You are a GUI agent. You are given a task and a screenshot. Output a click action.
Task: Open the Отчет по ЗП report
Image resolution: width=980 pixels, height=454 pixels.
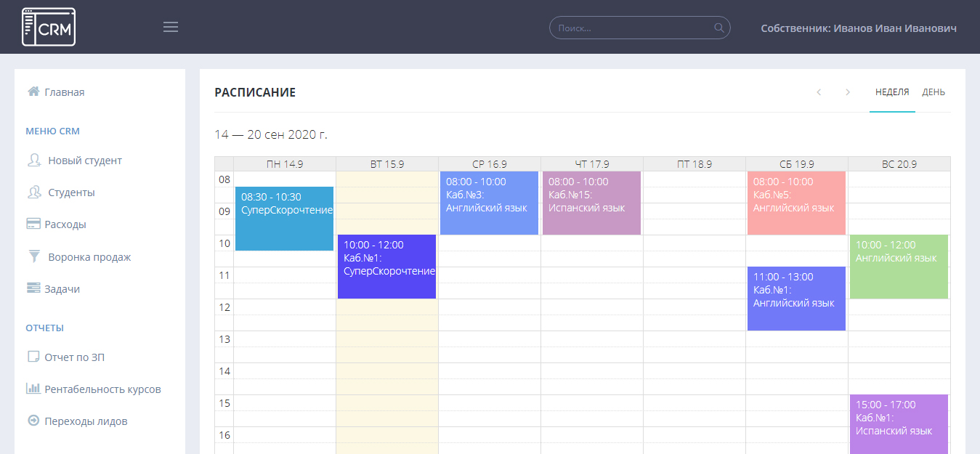[74, 357]
